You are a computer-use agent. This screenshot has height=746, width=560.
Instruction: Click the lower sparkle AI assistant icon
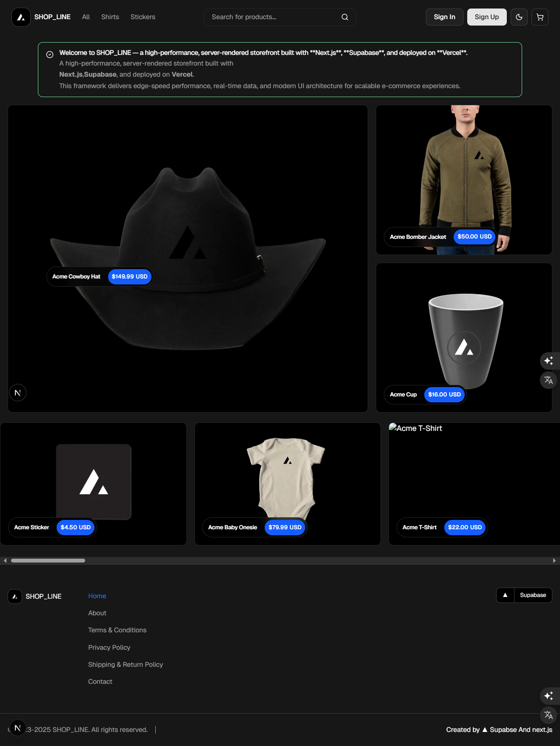click(x=549, y=696)
